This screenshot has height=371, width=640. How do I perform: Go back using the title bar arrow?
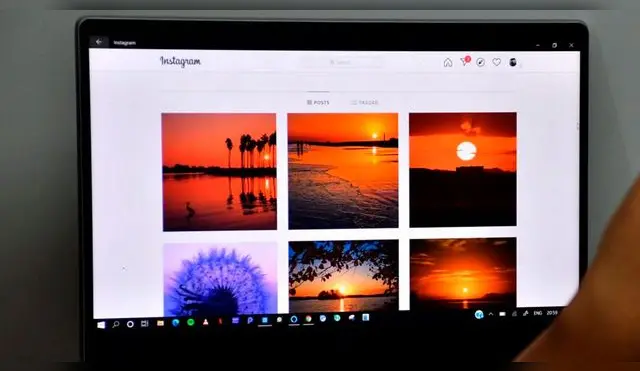99,42
